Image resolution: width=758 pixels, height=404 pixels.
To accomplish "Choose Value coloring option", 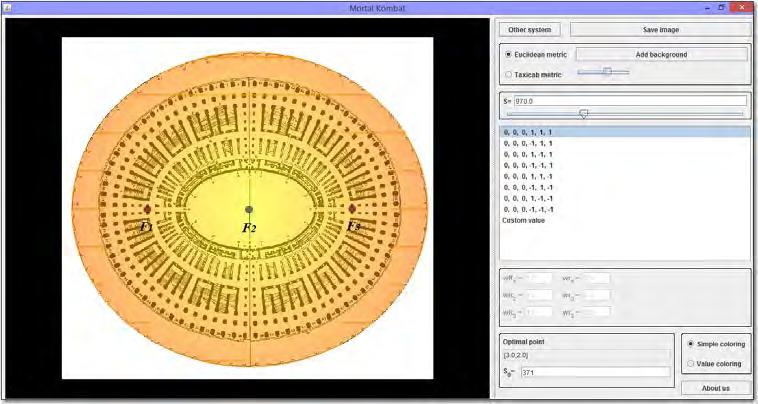I will point(690,363).
